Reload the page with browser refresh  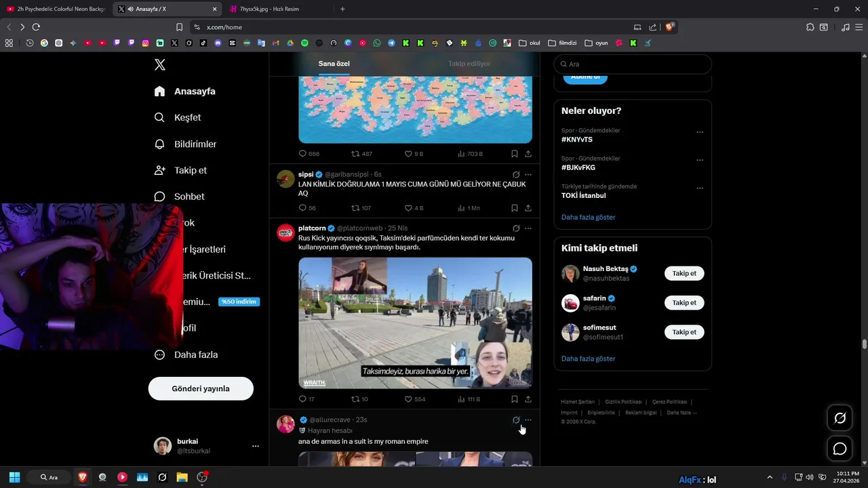[x=36, y=27]
